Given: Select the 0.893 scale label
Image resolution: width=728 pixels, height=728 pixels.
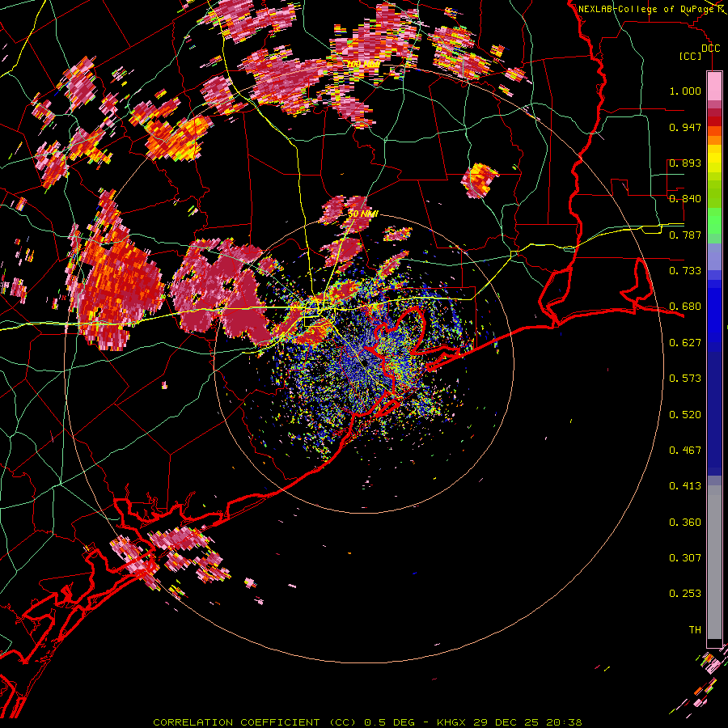Looking at the screenshot, I should (x=685, y=163).
